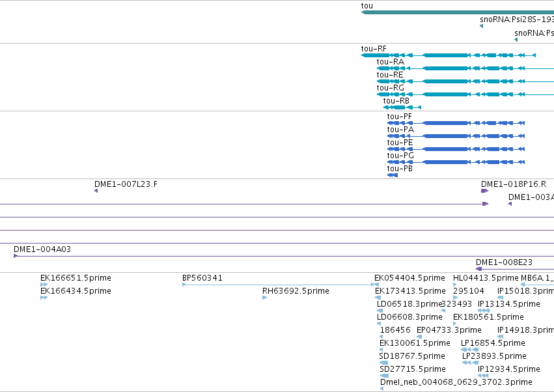This screenshot has height=392, width=554.
Task: Click the DME1-007L23.F arrow marker
Action: point(96,191)
